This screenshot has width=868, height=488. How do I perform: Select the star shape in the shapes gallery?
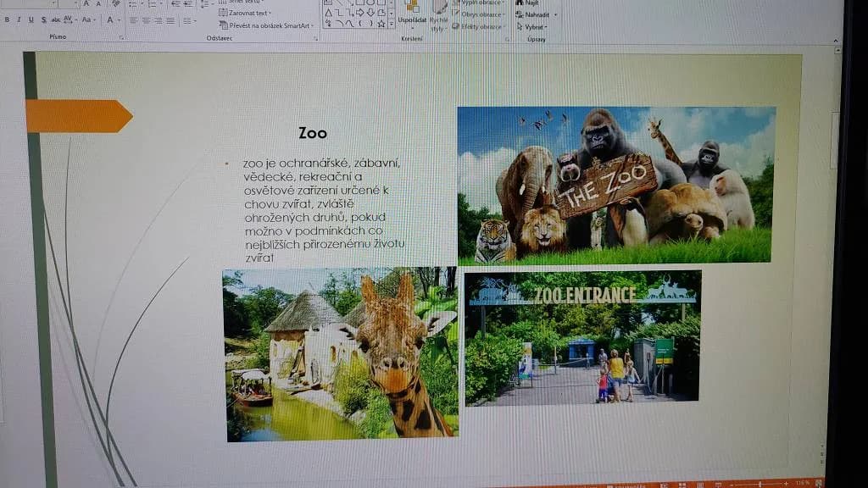click(x=381, y=24)
